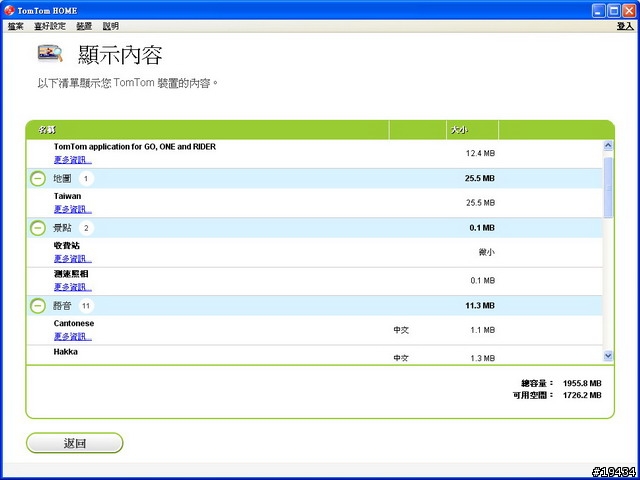Viewport: 640px width, 480px height.
Task: Click 中文 language cell for Cantonese
Action: point(401,330)
